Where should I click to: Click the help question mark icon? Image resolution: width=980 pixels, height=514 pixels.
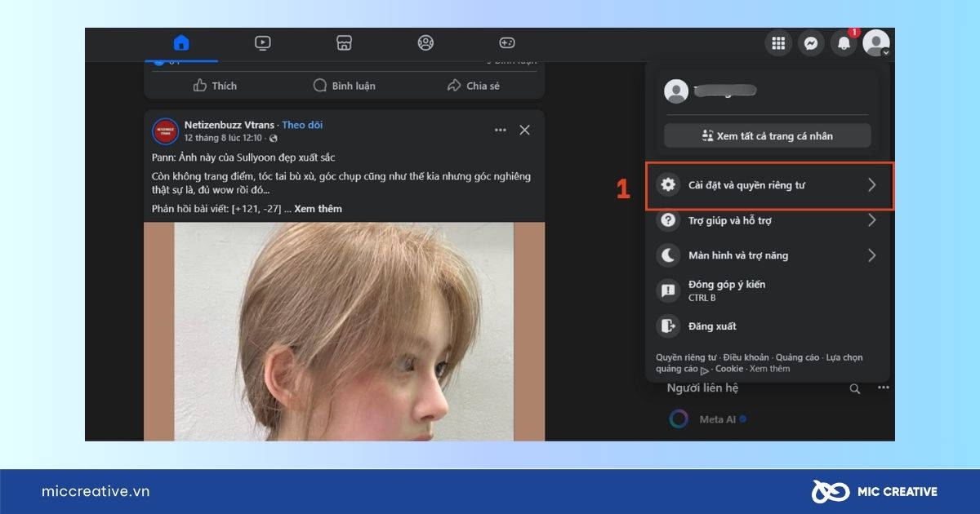point(669,220)
